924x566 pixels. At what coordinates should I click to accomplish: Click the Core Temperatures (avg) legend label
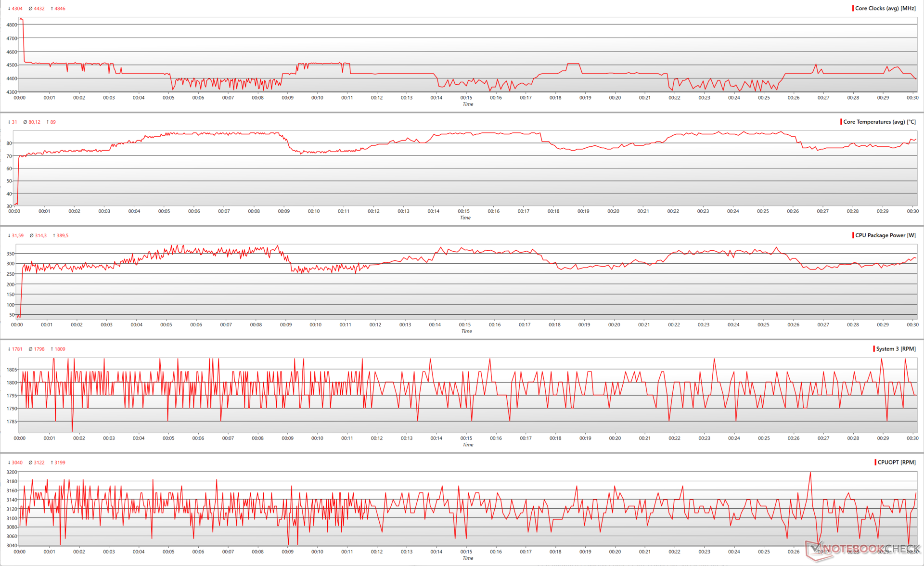click(x=879, y=122)
